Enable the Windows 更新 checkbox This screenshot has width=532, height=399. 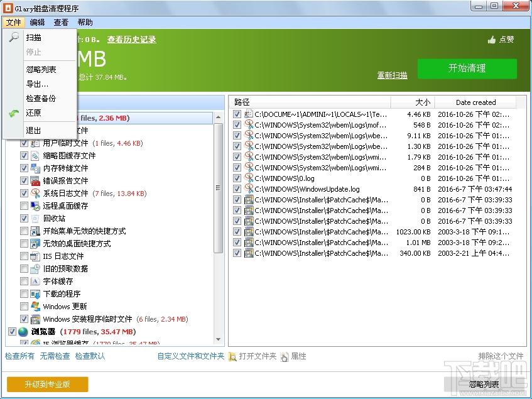pyautogui.click(x=24, y=307)
